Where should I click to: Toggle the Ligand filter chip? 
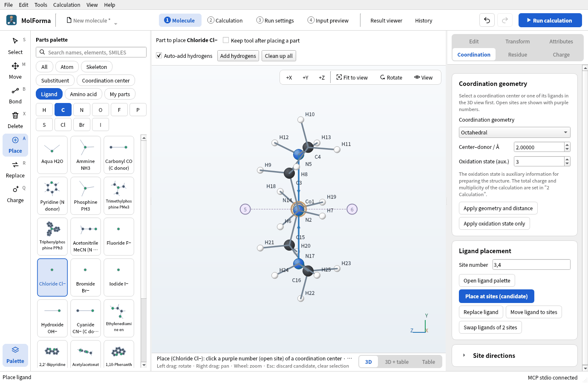click(49, 94)
